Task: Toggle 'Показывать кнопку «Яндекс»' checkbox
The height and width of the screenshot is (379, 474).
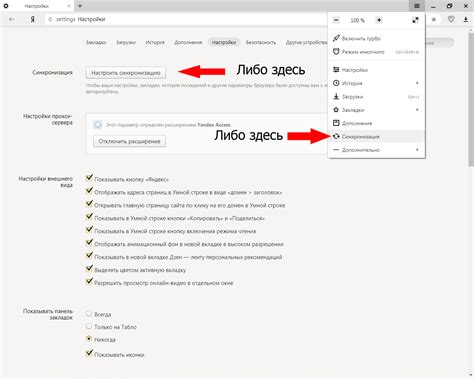Action: tap(89, 178)
